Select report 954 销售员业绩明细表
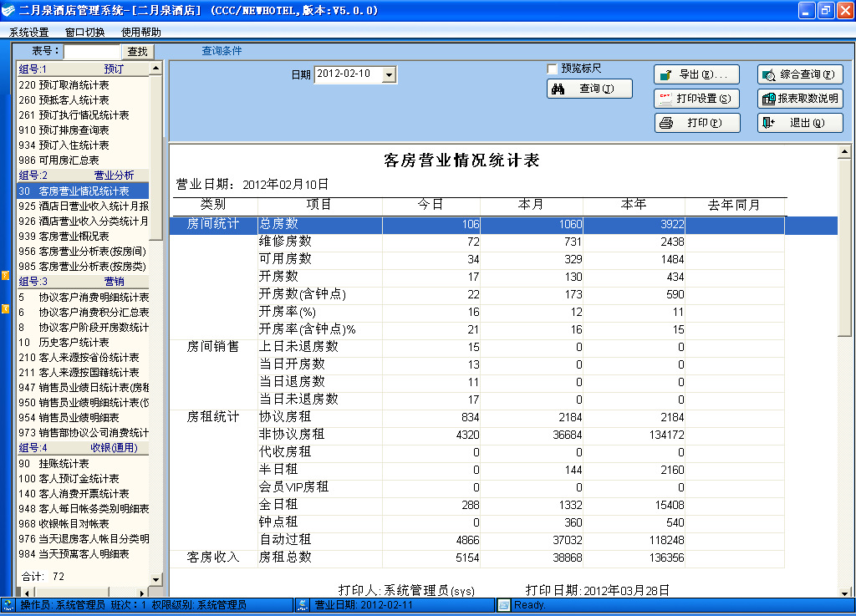This screenshot has height=616, width=856. click(x=83, y=417)
